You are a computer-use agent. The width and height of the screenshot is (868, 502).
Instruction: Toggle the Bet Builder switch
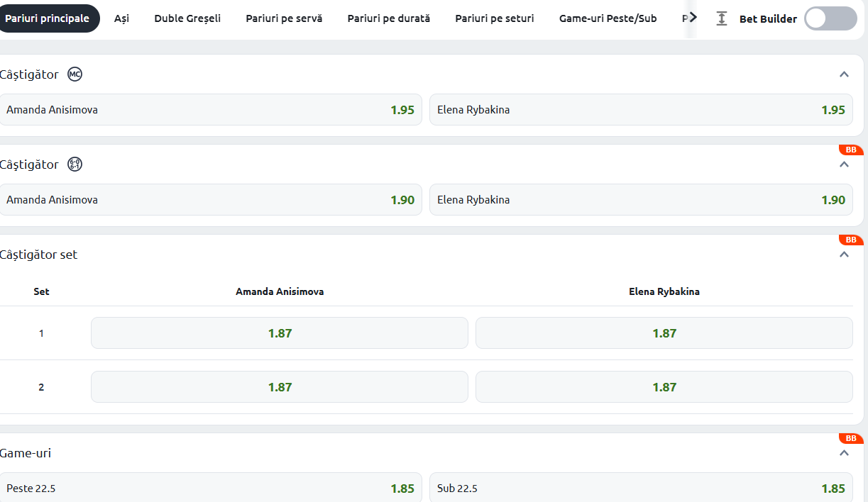(x=830, y=19)
